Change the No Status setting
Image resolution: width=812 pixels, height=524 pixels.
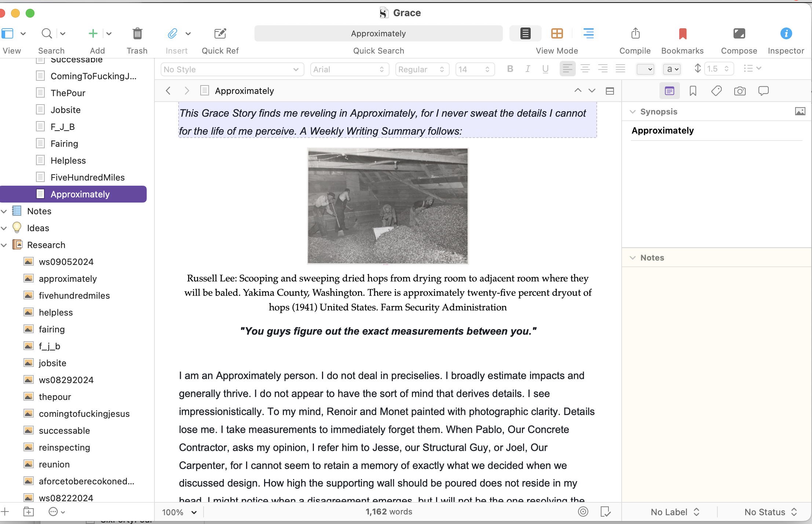tap(771, 512)
